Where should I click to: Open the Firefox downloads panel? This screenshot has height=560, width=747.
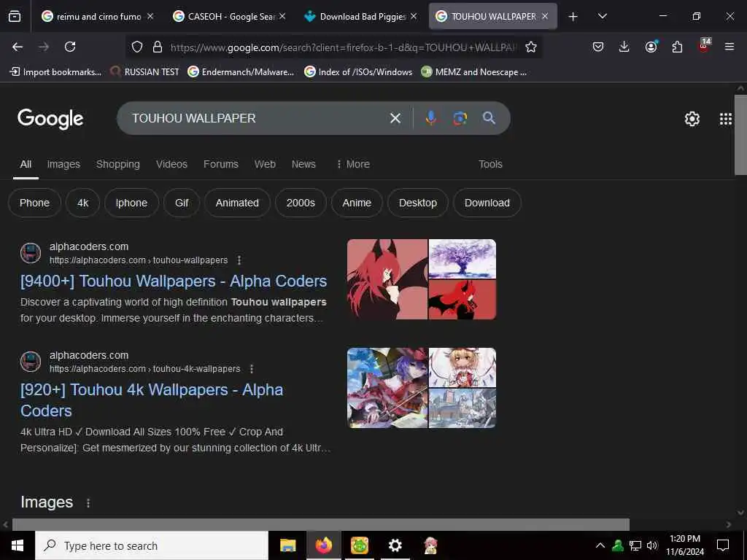tap(624, 47)
